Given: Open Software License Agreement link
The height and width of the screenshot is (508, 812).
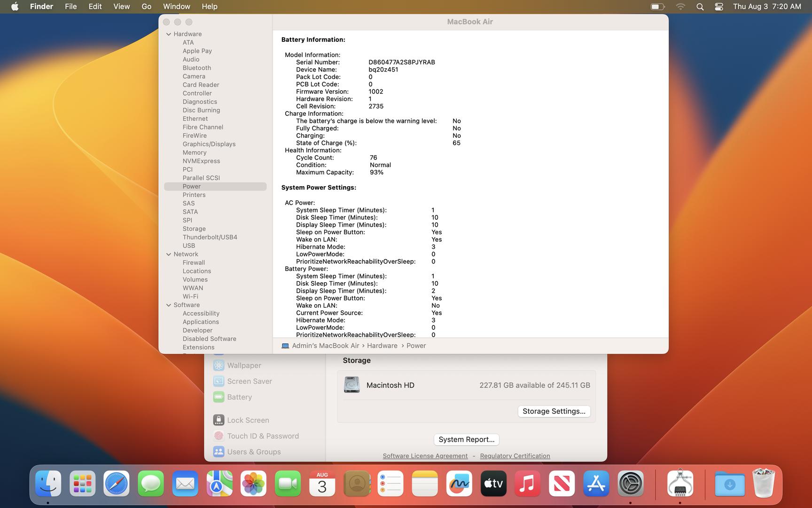Looking at the screenshot, I should click(425, 456).
